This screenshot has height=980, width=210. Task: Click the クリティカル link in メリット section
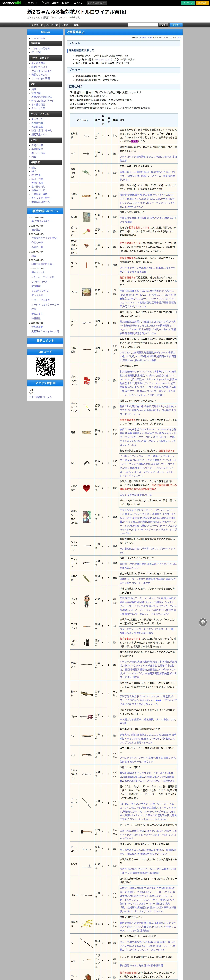[103, 59]
